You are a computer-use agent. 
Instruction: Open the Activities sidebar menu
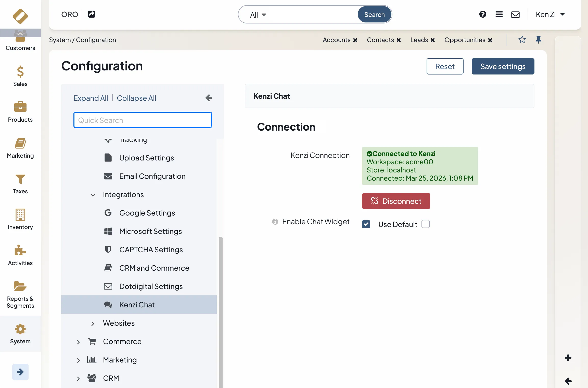tap(20, 255)
